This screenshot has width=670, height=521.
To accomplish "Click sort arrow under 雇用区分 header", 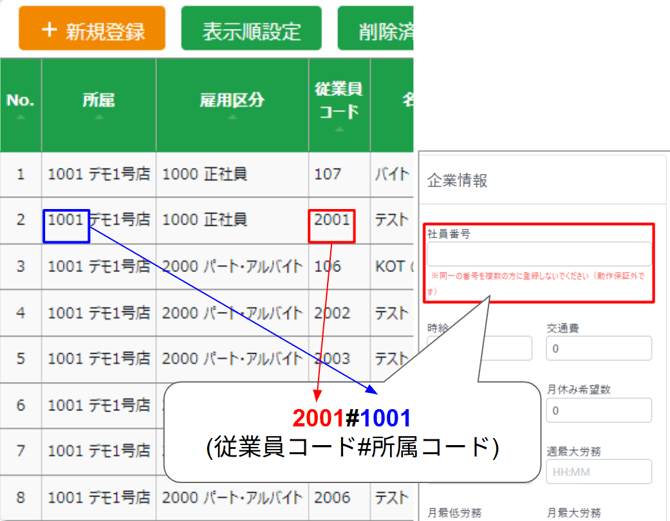I will (x=232, y=116).
